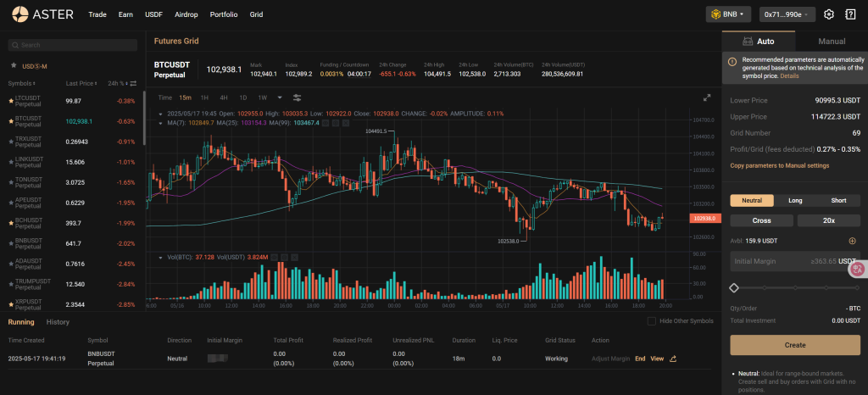View the running BNBUSDT grid
This screenshot has width=868, height=395.
tap(657, 359)
